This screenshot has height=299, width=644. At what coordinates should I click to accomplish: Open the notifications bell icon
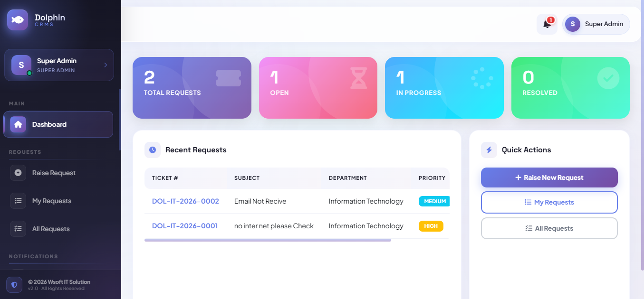(x=547, y=24)
